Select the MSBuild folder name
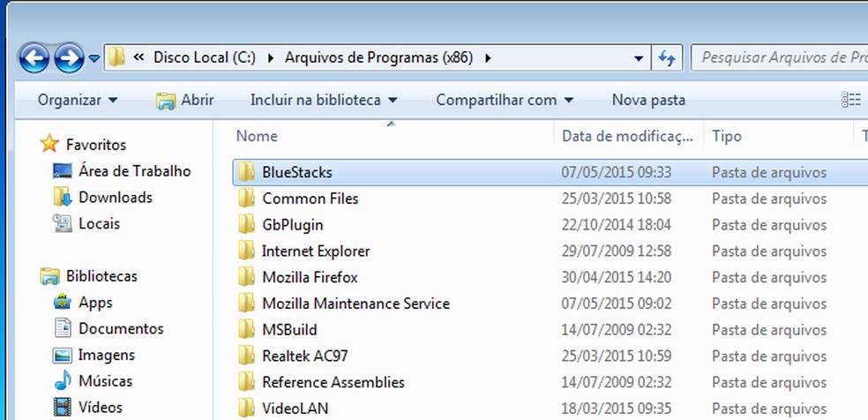868x420 pixels. click(289, 330)
